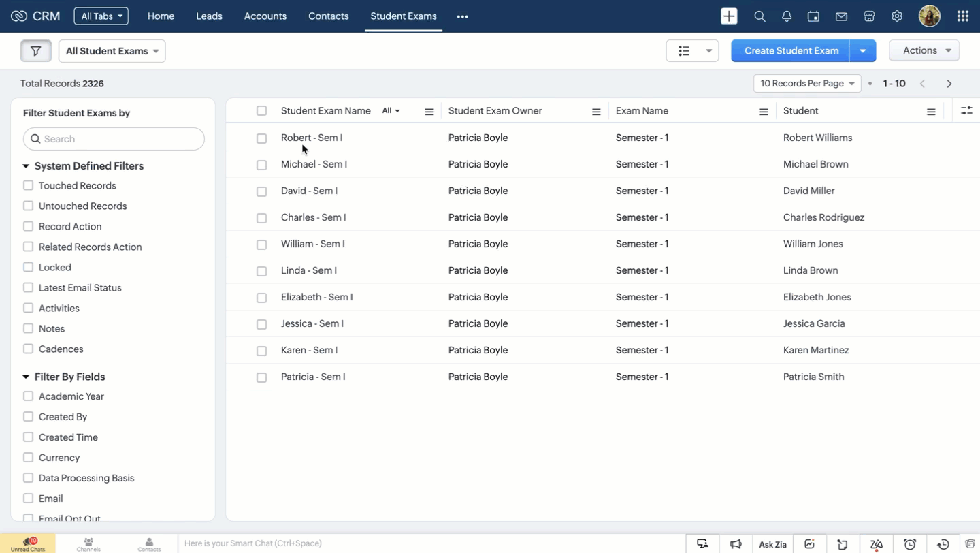Open Contacts in the bottom chat bar
Image resolution: width=980 pixels, height=553 pixels.
149,543
